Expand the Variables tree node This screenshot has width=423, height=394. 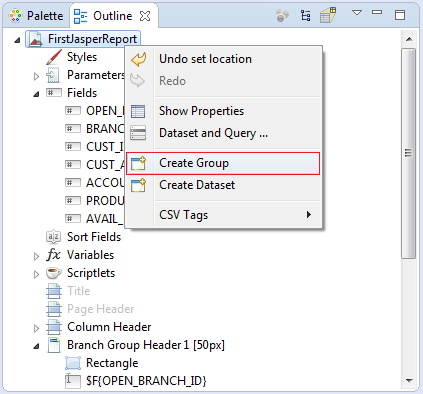coord(36,256)
